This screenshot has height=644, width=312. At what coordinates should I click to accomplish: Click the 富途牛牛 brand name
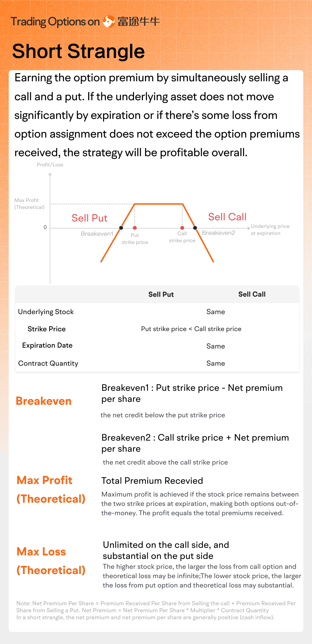139,22
